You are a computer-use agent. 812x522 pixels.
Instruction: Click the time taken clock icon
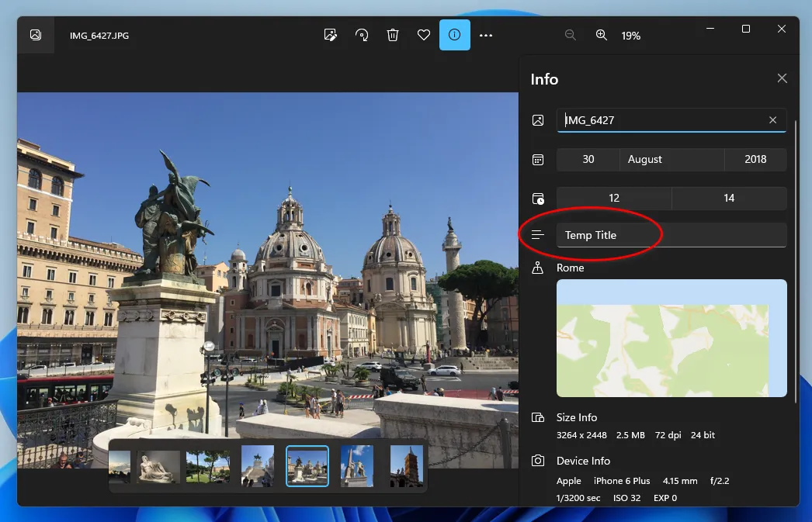coord(538,199)
